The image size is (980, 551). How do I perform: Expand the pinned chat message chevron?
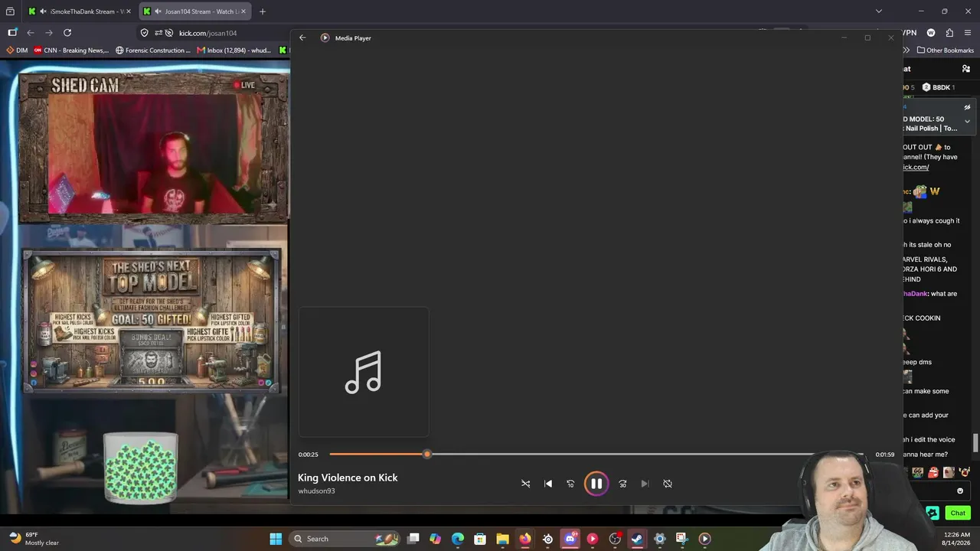[967, 121]
